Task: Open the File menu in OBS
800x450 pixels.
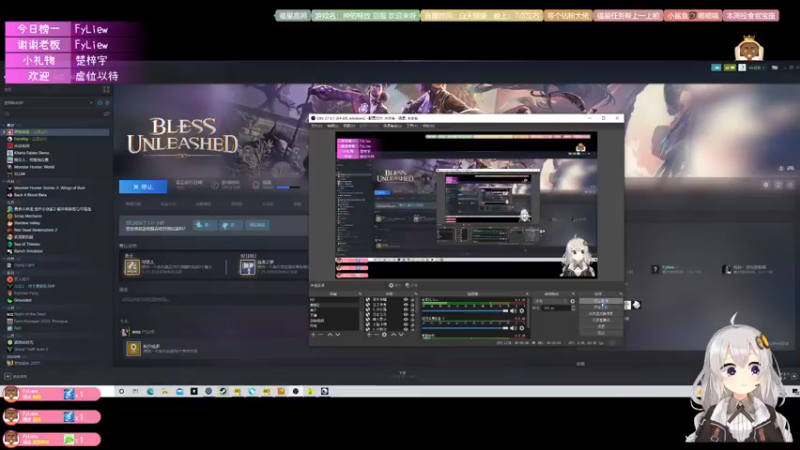Action: click(x=317, y=126)
